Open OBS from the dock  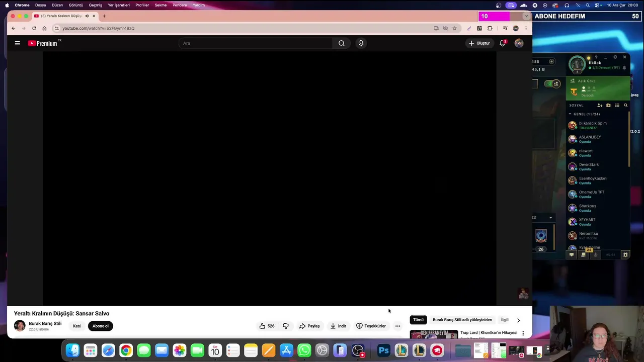coord(358,350)
